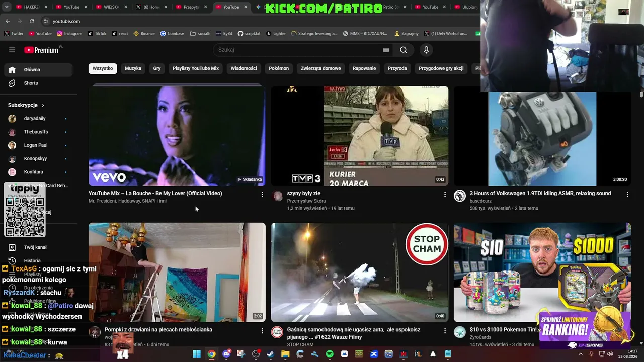Open the Windows Start menu
644x362 pixels.
coord(197,354)
